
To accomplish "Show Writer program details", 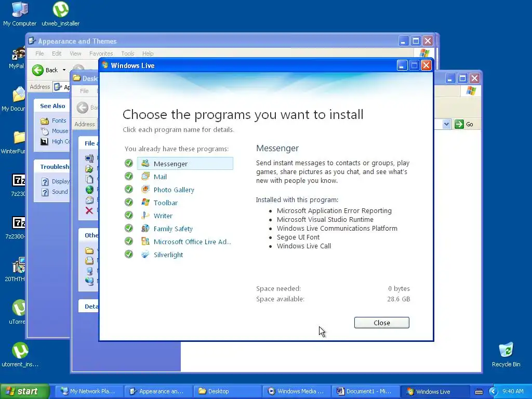I will pos(163,216).
